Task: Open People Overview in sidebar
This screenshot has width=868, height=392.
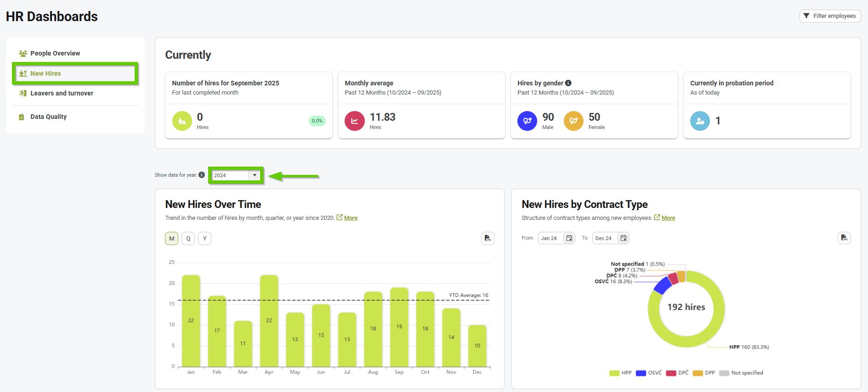Action: (x=55, y=53)
